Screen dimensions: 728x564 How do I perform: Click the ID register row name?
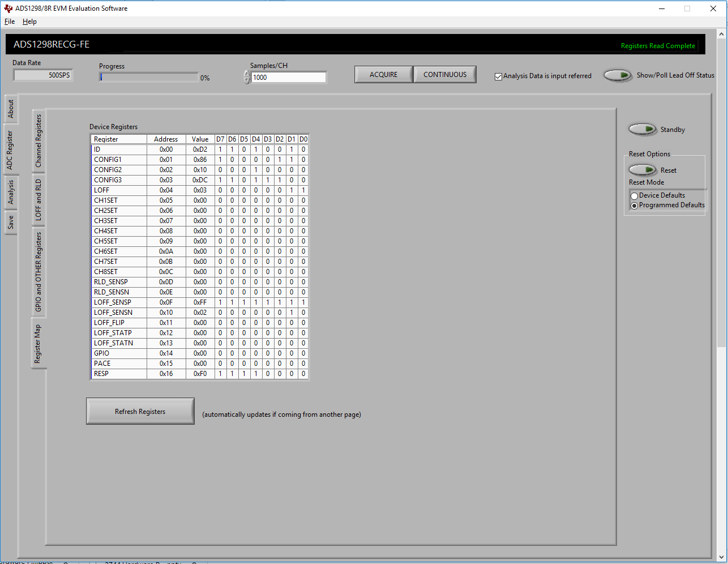pos(119,149)
